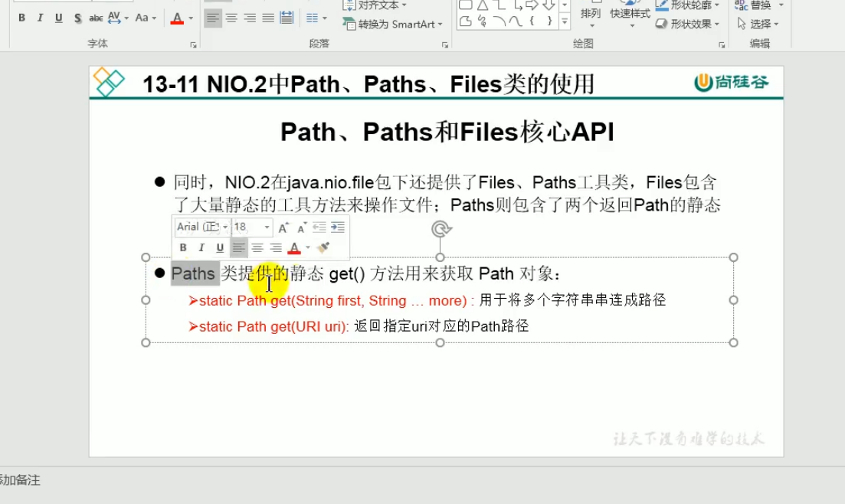This screenshot has height=504, width=845.
Task: Select the freeform shape in gallery
Action: click(x=466, y=21)
